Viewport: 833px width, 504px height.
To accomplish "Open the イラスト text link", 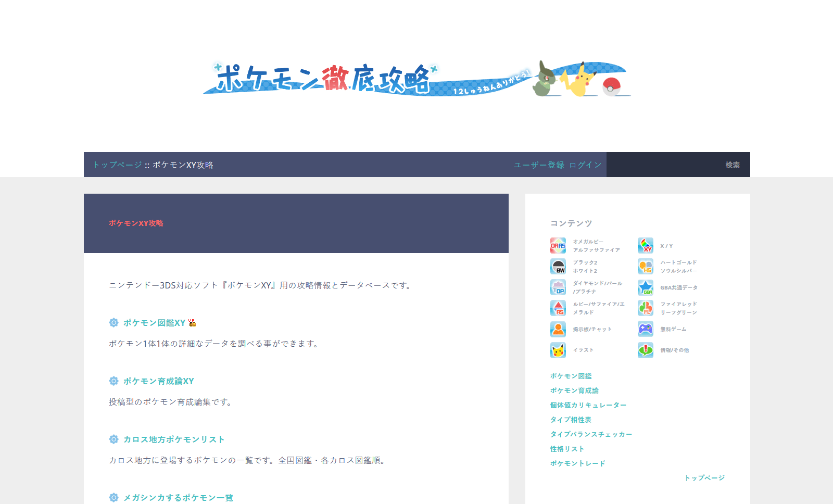I will (583, 350).
